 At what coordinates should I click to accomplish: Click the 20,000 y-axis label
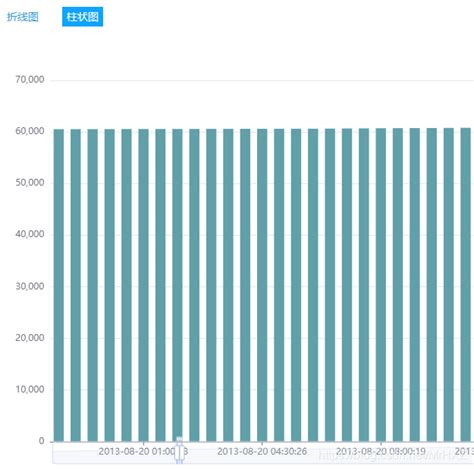point(30,338)
